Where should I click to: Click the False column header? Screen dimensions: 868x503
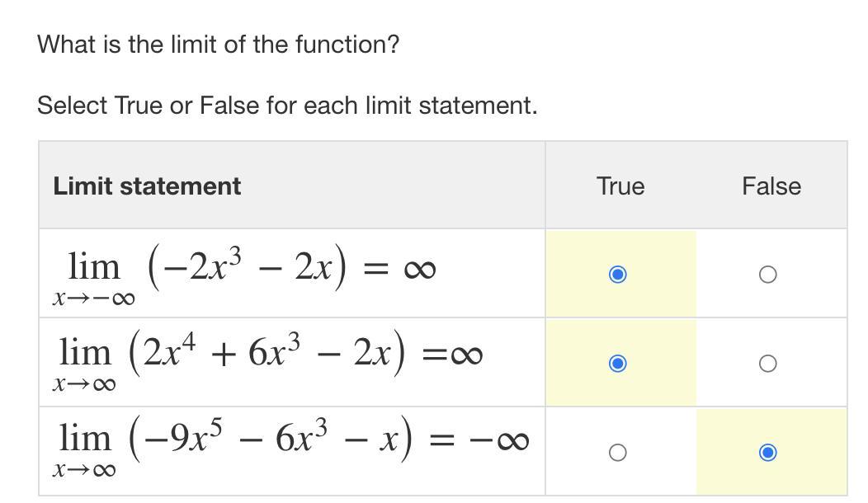pos(771,186)
